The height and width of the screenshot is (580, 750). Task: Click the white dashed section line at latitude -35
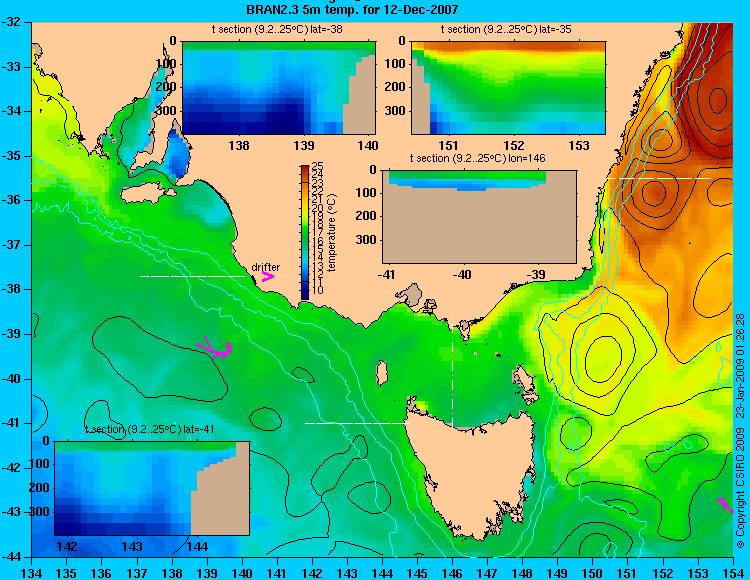coord(659,178)
